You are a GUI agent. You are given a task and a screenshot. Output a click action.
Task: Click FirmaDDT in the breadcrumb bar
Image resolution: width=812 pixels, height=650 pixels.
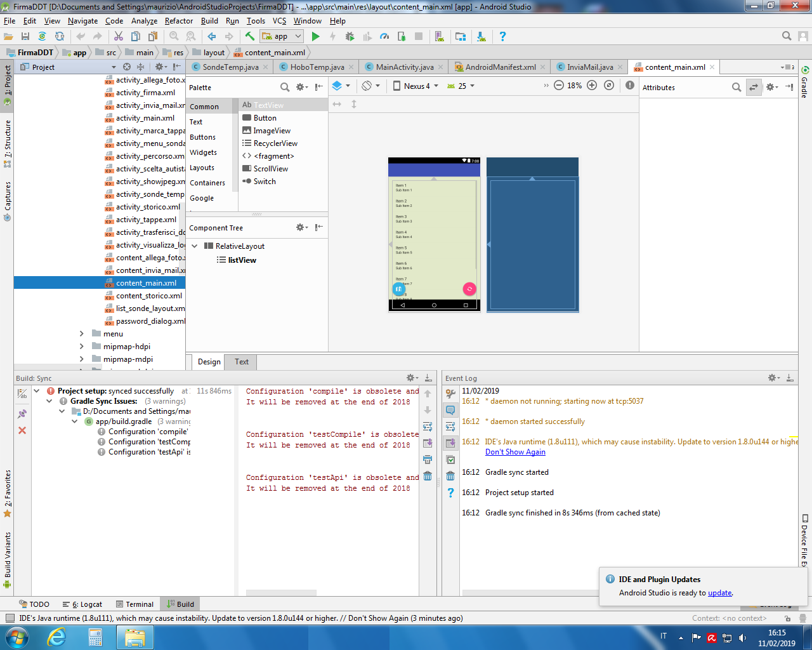click(x=30, y=53)
